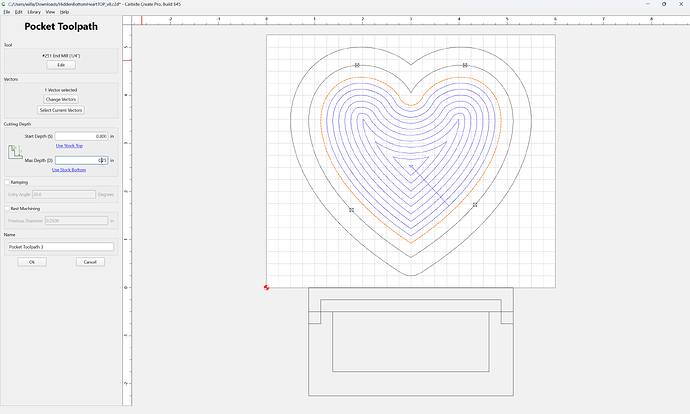Open the File menu

point(7,12)
